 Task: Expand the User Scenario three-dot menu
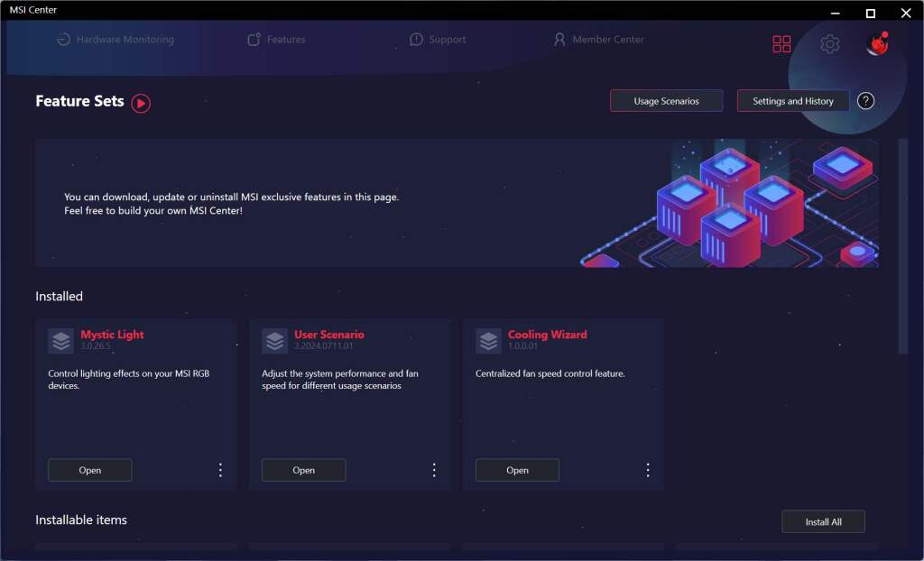coord(434,470)
